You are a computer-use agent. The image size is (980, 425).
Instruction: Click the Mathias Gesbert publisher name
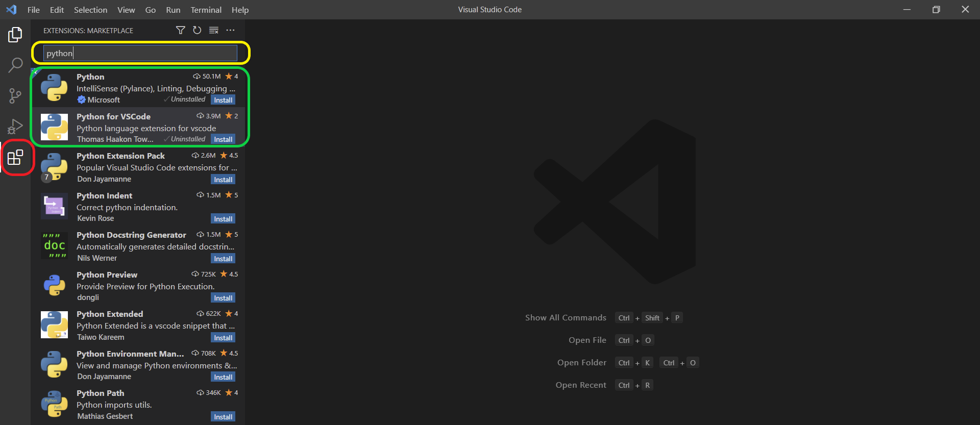(x=105, y=416)
